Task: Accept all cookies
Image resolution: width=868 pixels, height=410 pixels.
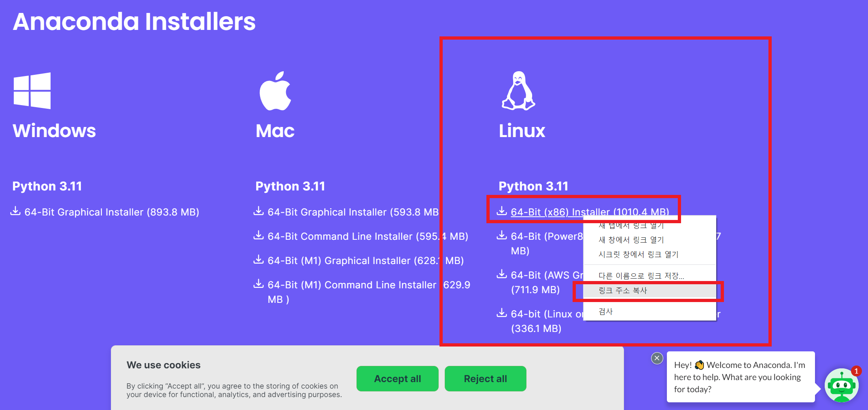Action: [x=397, y=378]
